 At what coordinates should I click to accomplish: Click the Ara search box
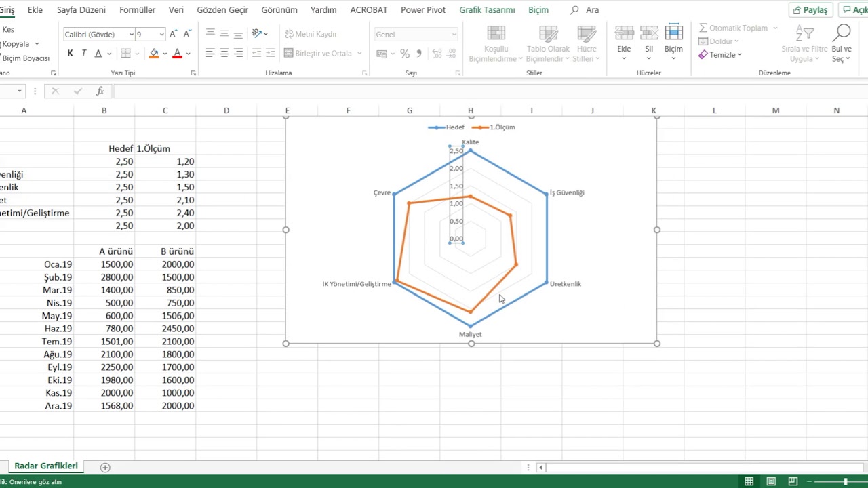pyautogui.click(x=585, y=10)
